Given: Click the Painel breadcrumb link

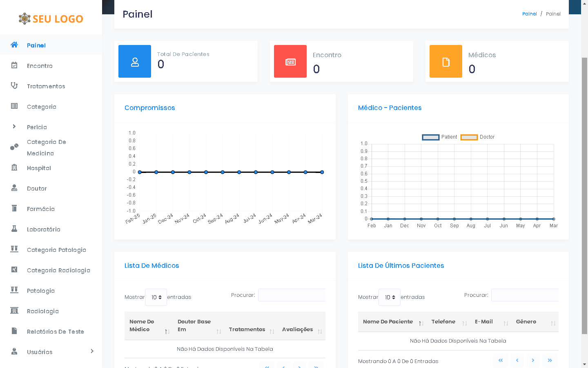Looking at the screenshot, I should pyautogui.click(x=529, y=14).
